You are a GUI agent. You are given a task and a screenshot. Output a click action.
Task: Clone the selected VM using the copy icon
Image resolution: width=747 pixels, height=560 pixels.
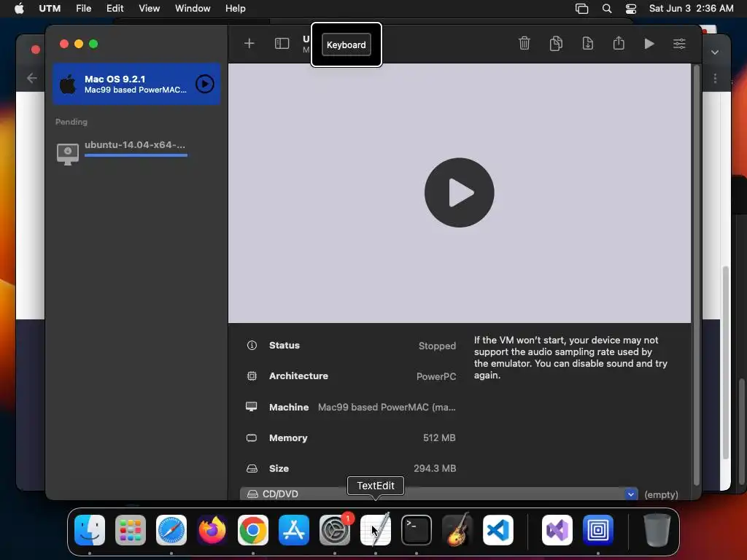coord(556,43)
